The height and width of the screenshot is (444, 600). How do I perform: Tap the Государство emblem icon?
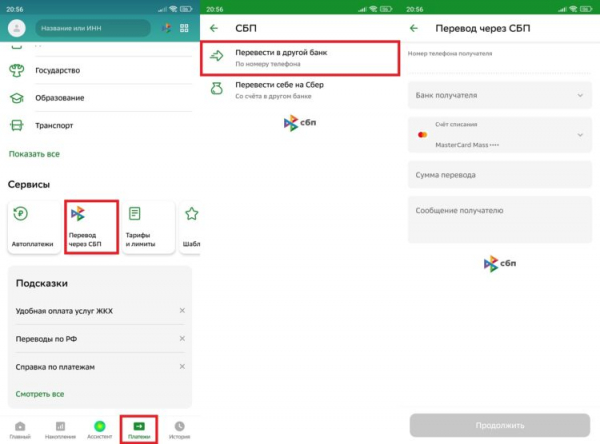point(16,70)
